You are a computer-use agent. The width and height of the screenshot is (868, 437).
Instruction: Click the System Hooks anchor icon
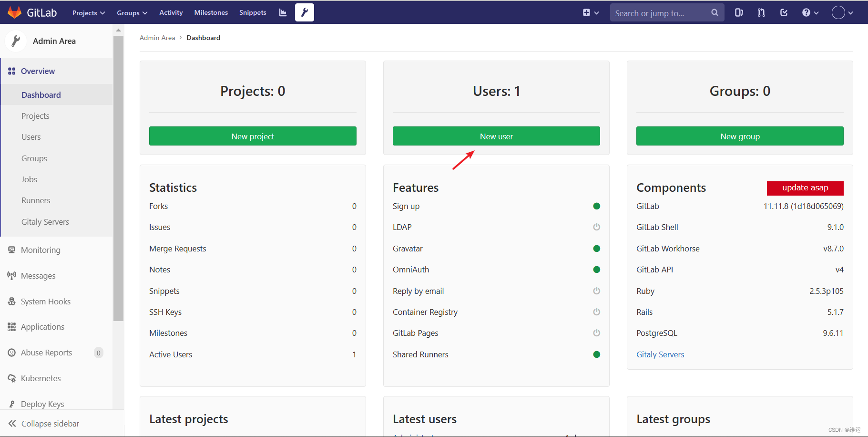pyautogui.click(x=11, y=302)
